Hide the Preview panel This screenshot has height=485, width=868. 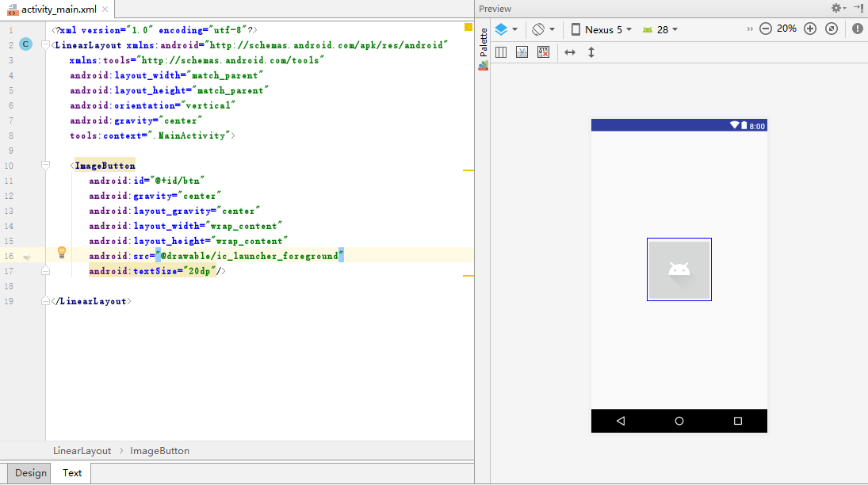858,8
